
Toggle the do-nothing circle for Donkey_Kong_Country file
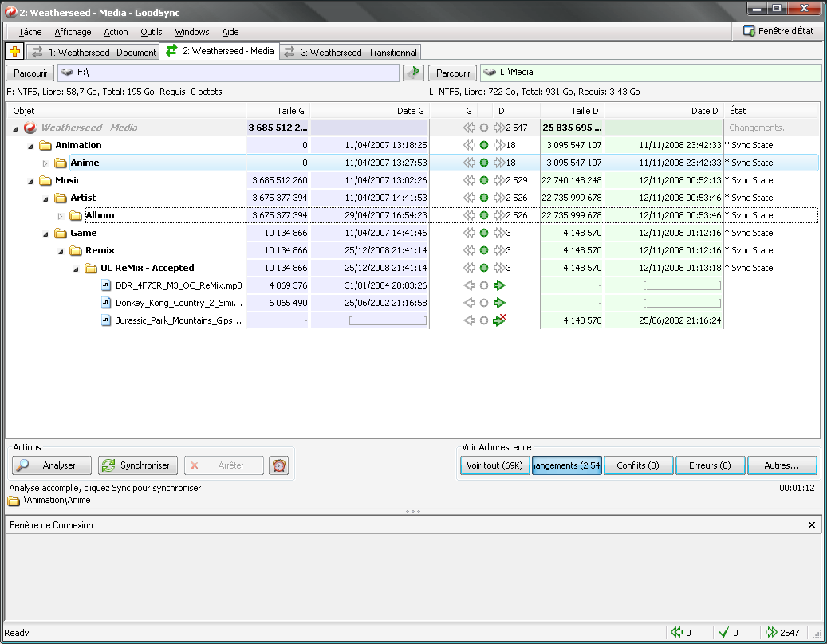pyautogui.click(x=484, y=303)
